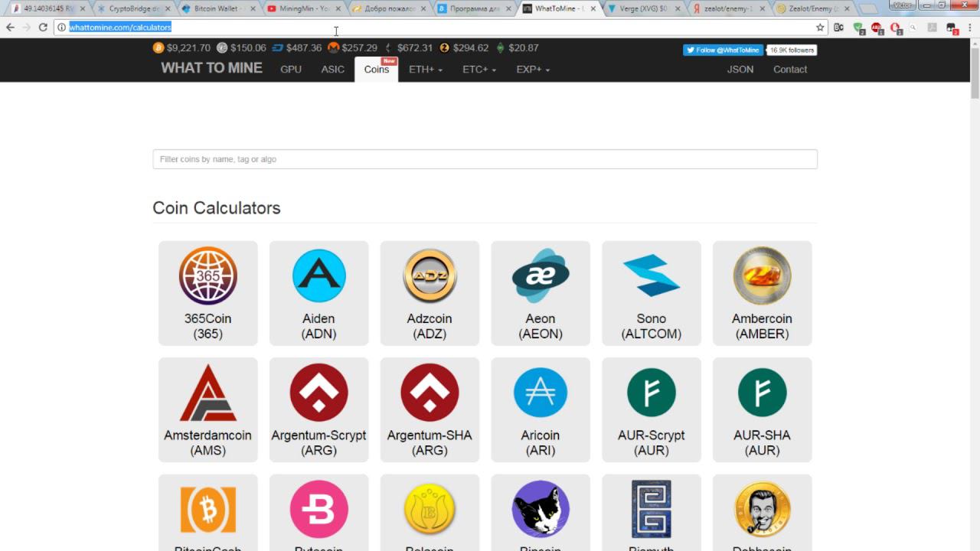Click the $20.87 price in ticker

(x=524, y=47)
